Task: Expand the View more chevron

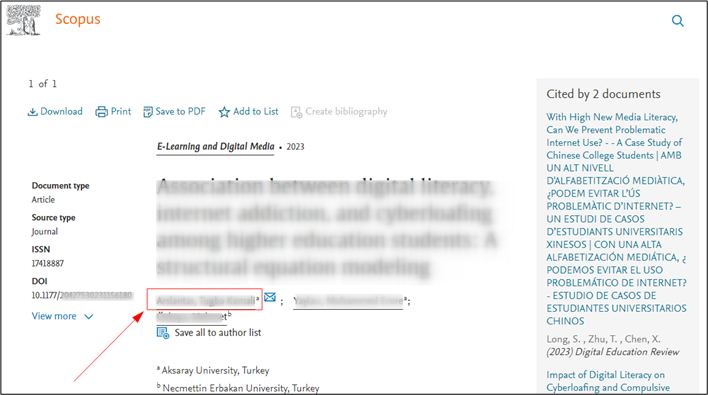Action: (x=89, y=317)
